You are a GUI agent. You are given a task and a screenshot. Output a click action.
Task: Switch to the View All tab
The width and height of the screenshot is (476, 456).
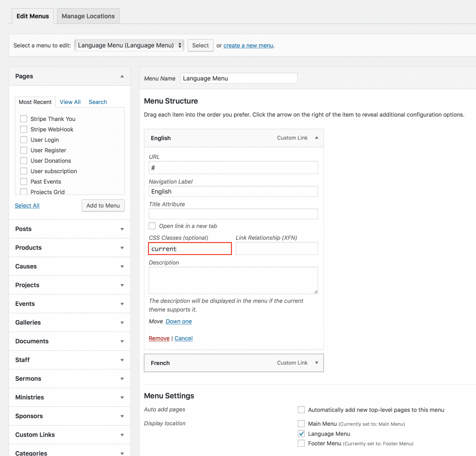(70, 102)
